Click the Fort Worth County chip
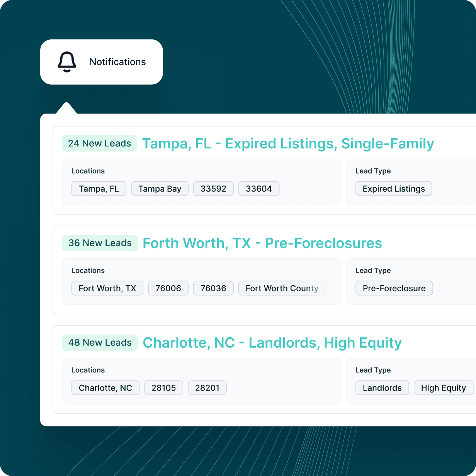The width and height of the screenshot is (476, 476). 282,288
